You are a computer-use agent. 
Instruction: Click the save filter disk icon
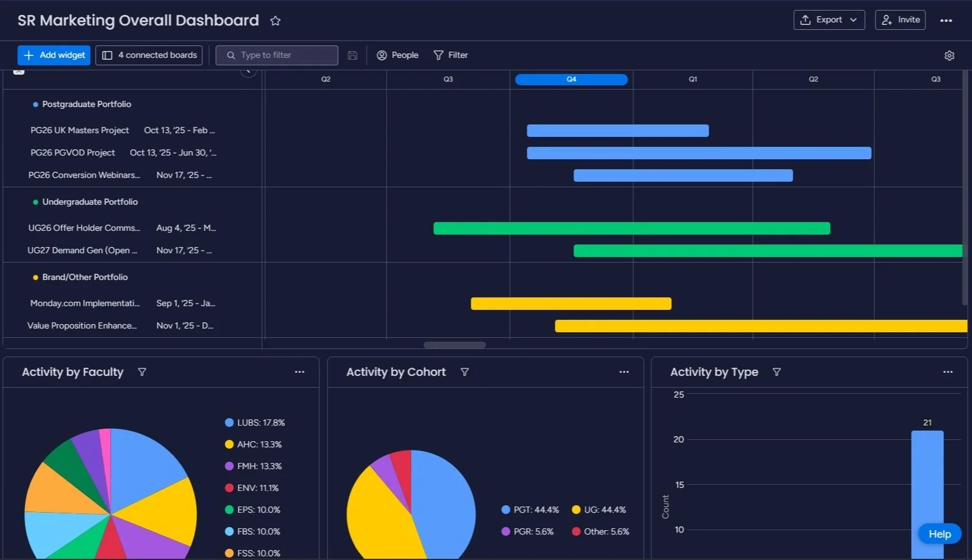pyautogui.click(x=352, y=55)
